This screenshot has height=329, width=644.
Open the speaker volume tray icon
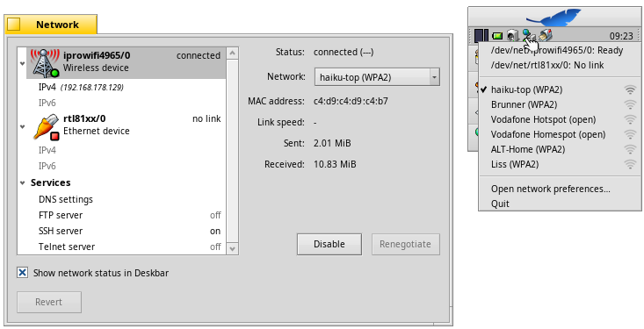(512, 36)
